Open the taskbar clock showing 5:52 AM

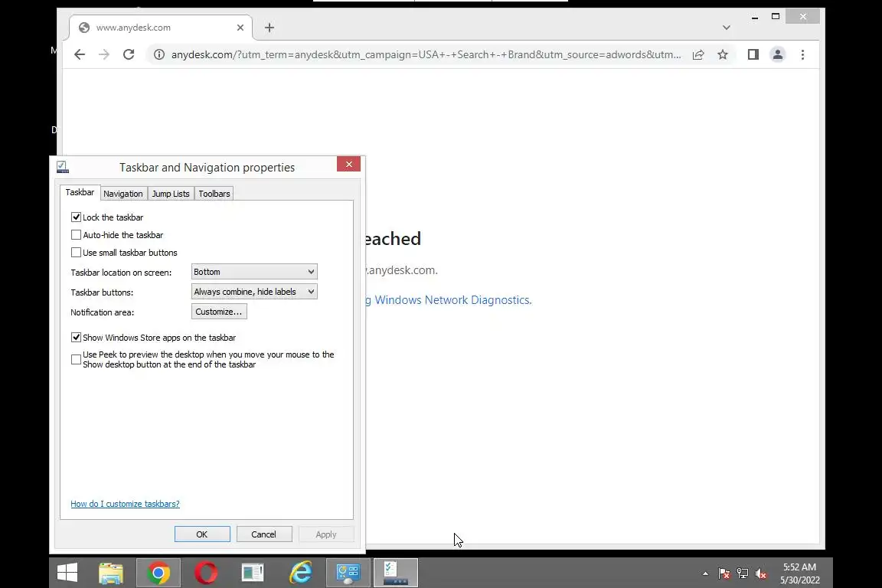799,573
